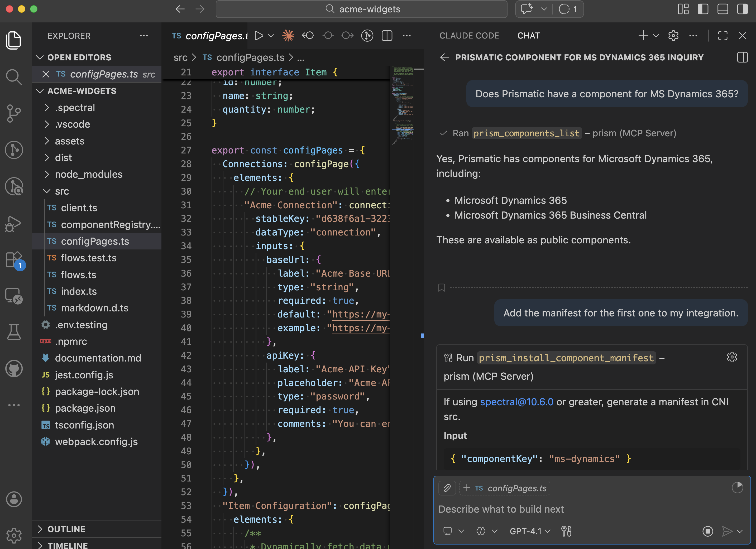
Task: Expand the node_modules folder
Action: (88, 174)
